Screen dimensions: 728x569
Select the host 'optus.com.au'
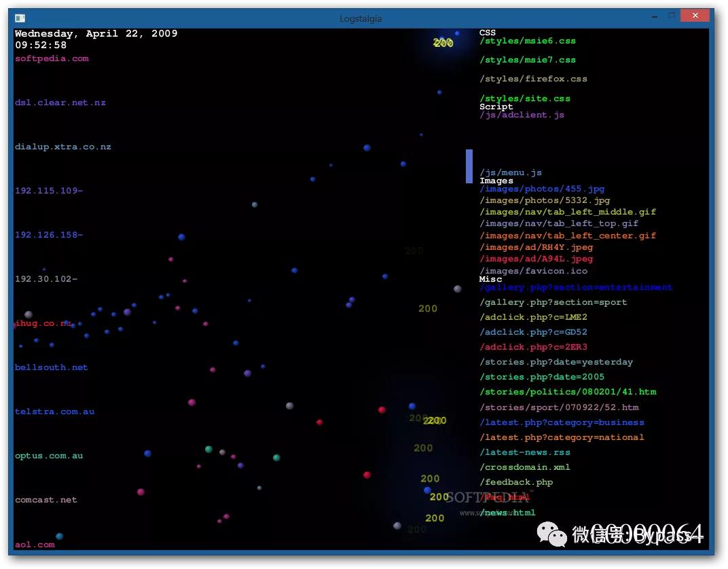tap(49, 456)
